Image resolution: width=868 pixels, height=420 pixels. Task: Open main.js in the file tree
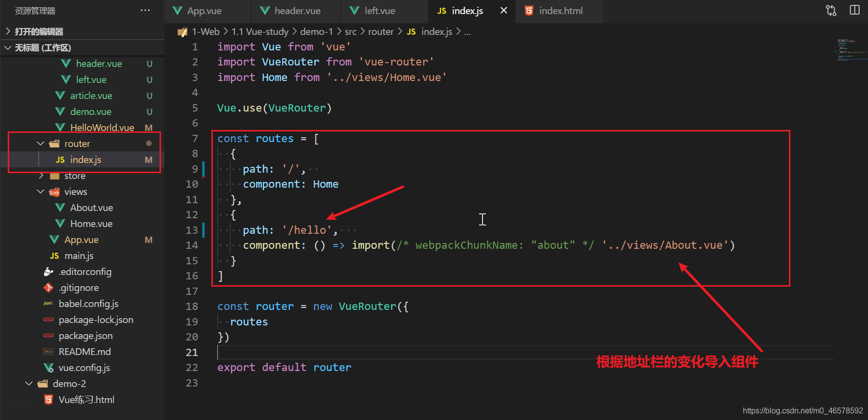(x=79, y=256)
